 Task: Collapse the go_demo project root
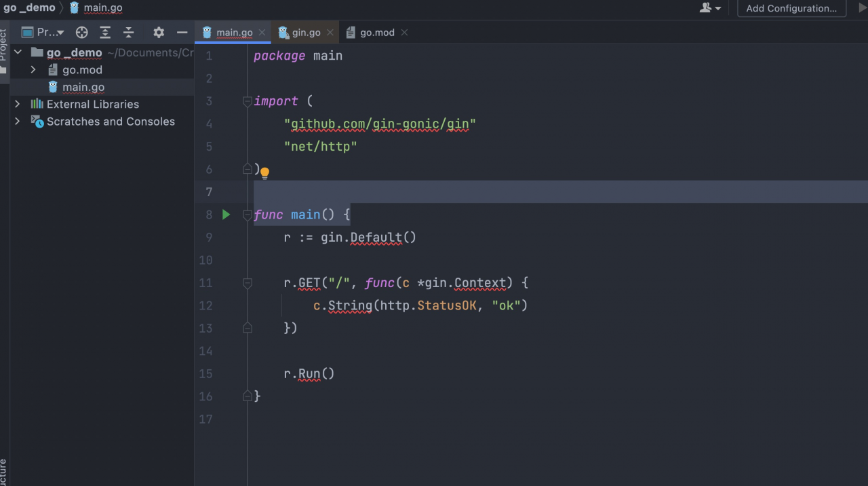(18, 52)
